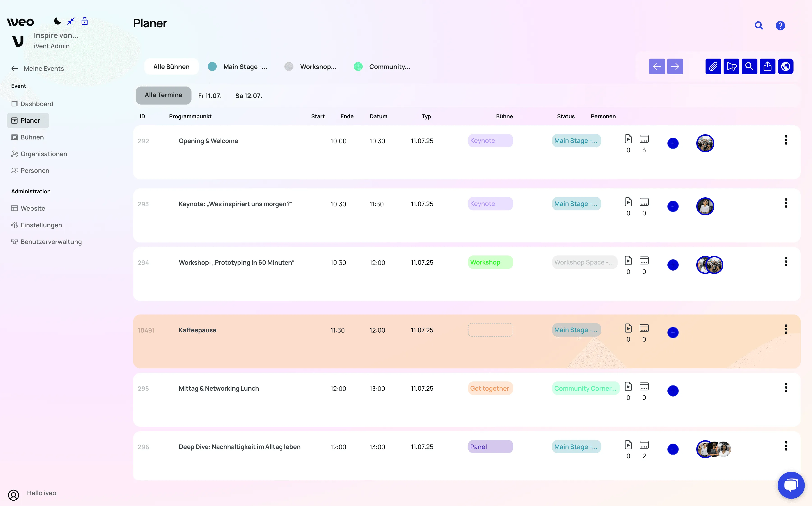
Task: Click the globe publish icon
Action: click(x=786, y=66)
